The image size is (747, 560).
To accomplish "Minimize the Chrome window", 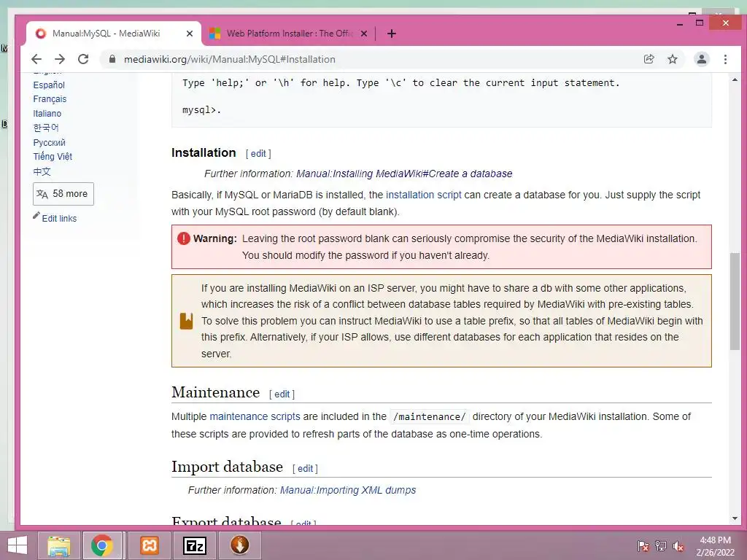I will 680,23.
